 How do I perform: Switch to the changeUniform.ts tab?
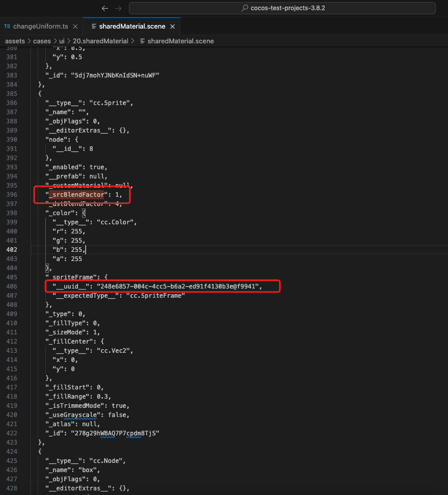click(x=40, y=26)
